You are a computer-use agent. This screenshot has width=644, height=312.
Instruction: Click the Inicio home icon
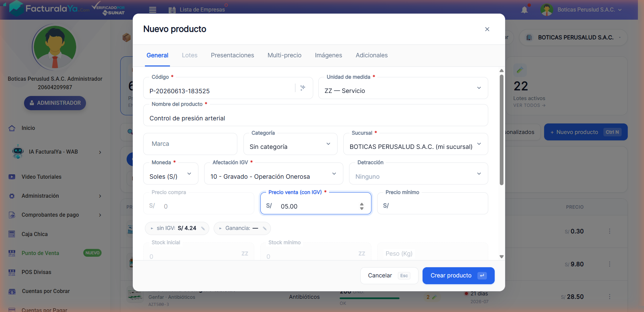12,128
